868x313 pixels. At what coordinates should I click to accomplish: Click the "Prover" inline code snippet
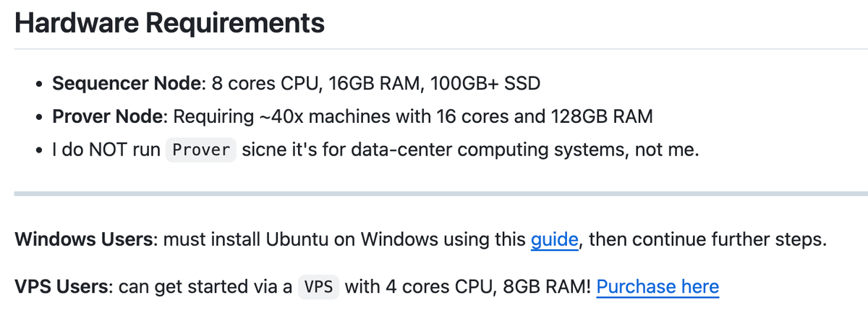tap(201, 150)
